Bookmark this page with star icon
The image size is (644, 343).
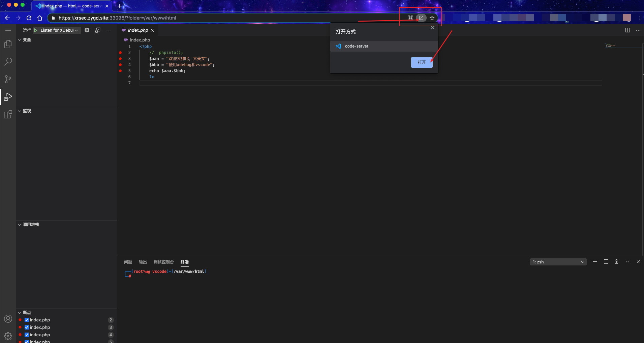432,18
